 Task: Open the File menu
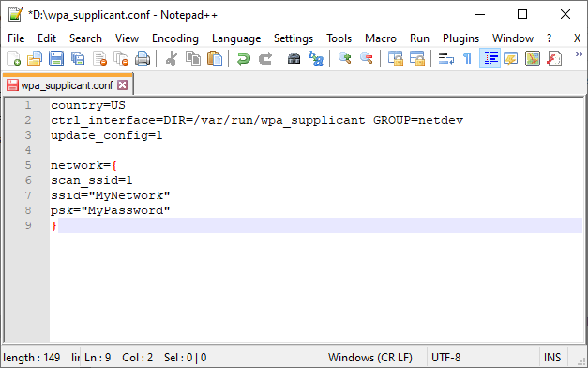click(x=16, y=38)
